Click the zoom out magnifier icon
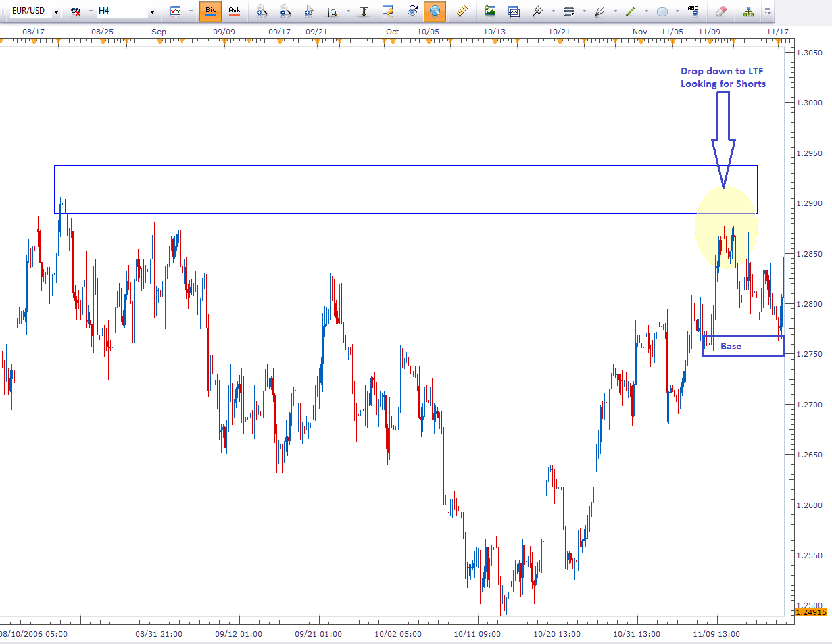Viewport: 832px width, 644px height. click(x=285, y=11)
